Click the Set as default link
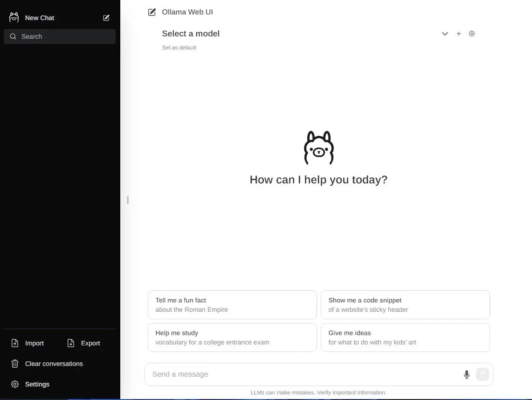 tap(179, 48)
